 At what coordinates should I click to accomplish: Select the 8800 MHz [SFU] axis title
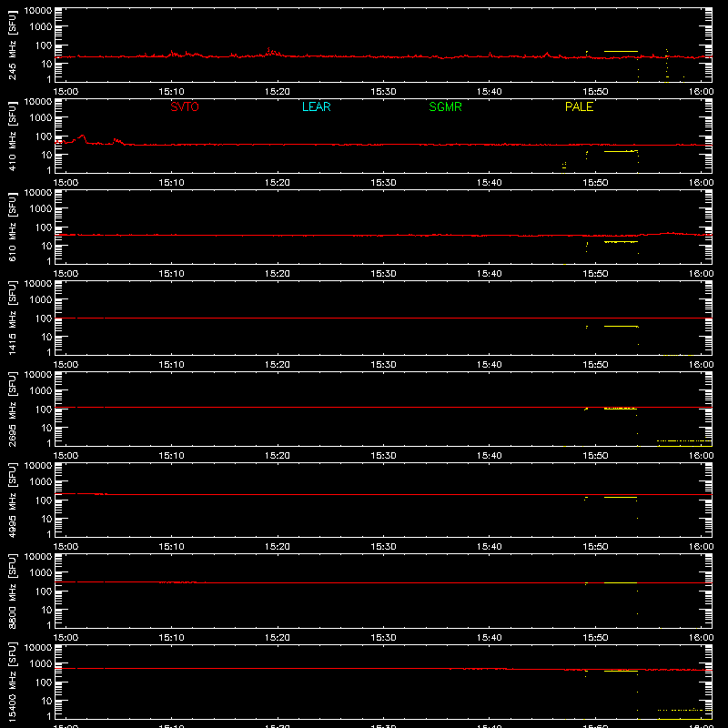[x=13, y=591]
